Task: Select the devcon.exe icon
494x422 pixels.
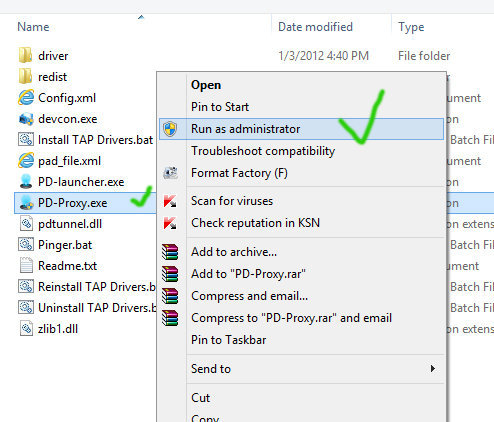Action: click(x=26, y=119)
